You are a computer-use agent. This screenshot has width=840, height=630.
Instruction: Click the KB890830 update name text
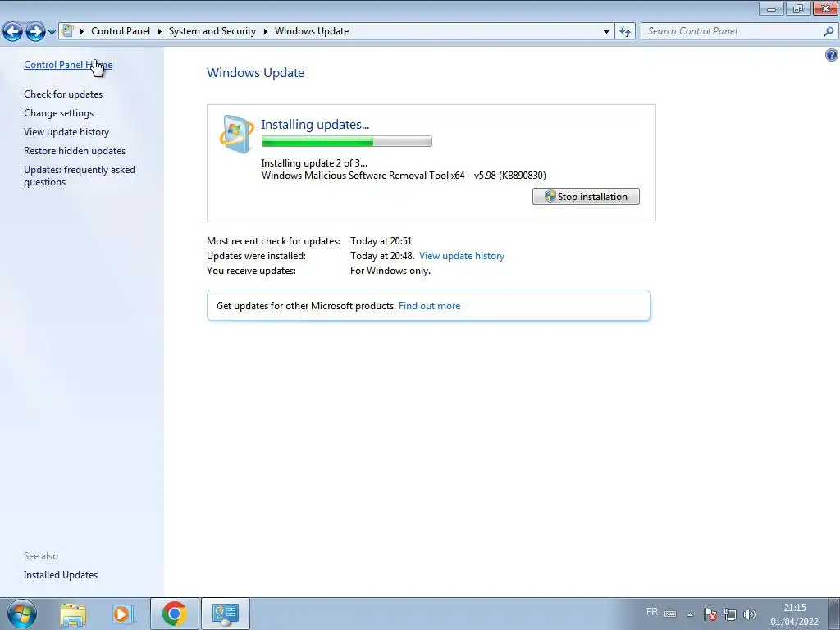[x=404, y=176]
